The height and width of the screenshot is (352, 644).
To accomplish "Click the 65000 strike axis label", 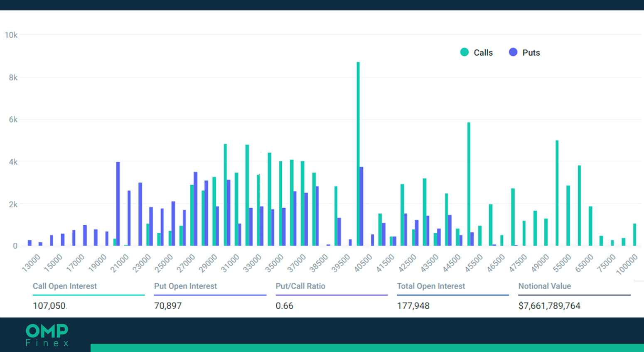I will tap(584, 263).
